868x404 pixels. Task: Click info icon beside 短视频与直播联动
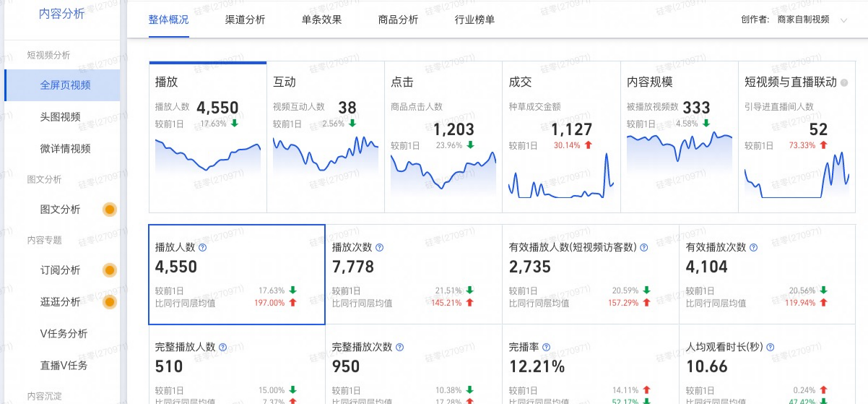click(x=844, y=82)
